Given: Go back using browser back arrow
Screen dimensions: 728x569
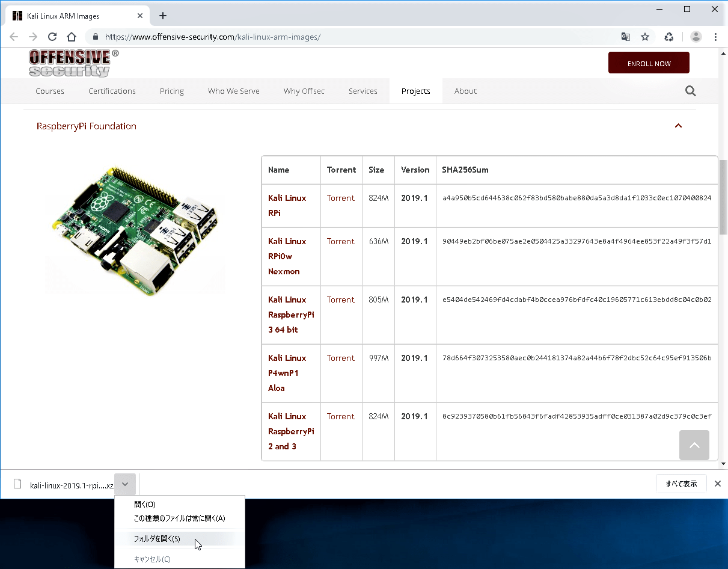Looking at the screenshot, I should [x=14, y=37].
